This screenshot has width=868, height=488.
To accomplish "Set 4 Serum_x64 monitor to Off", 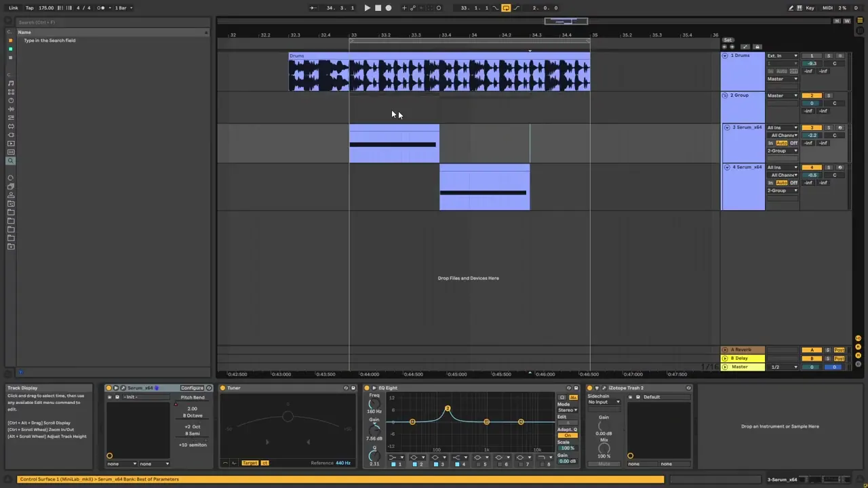I will click(793, 183).
